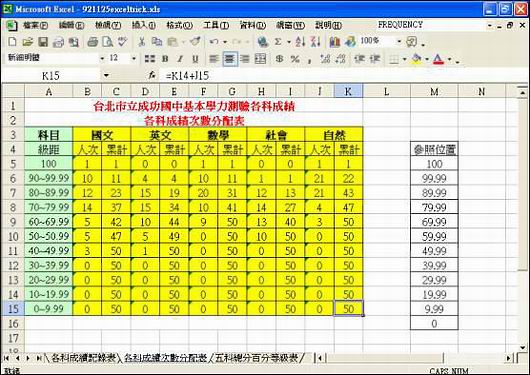Decrease indent of cell
530x375 pixels.
click(x=359, y=59)
